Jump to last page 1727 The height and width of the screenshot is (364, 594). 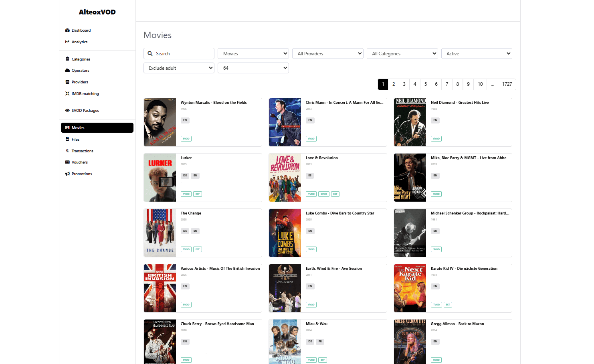507,84
